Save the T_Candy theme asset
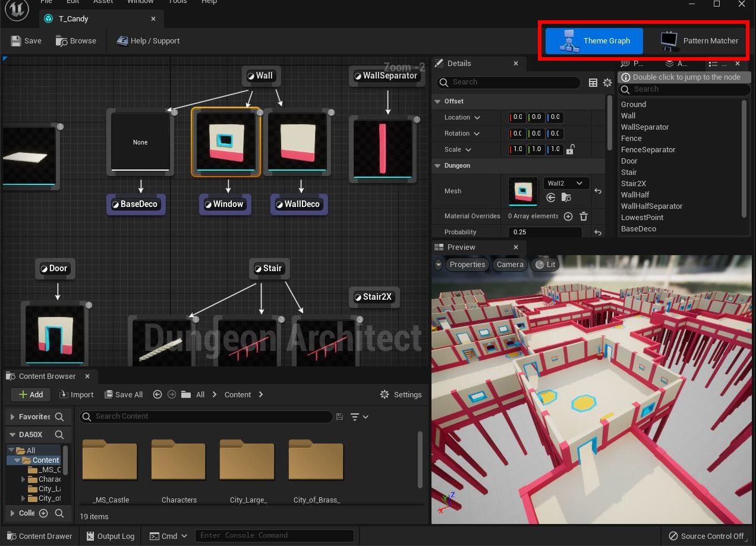Viewport: 756px width, 546px height. tap(26, 41)
